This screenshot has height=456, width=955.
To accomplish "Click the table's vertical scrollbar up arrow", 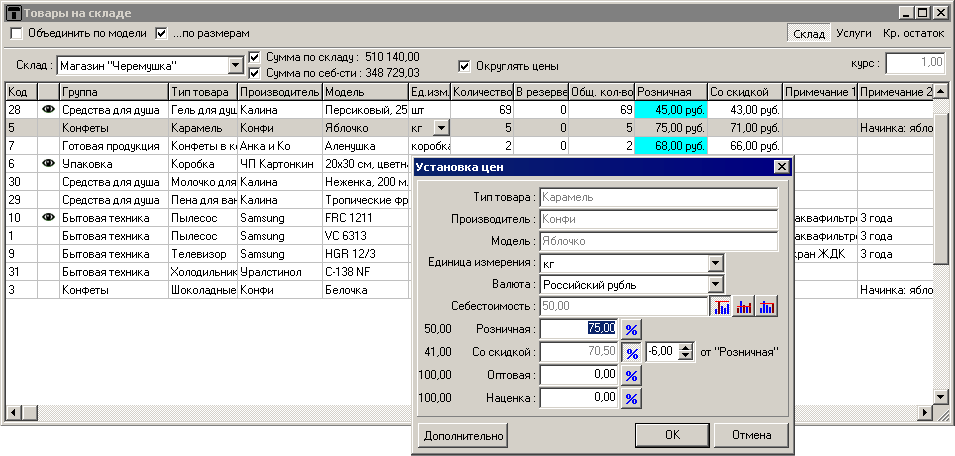I will coord(940,91).
